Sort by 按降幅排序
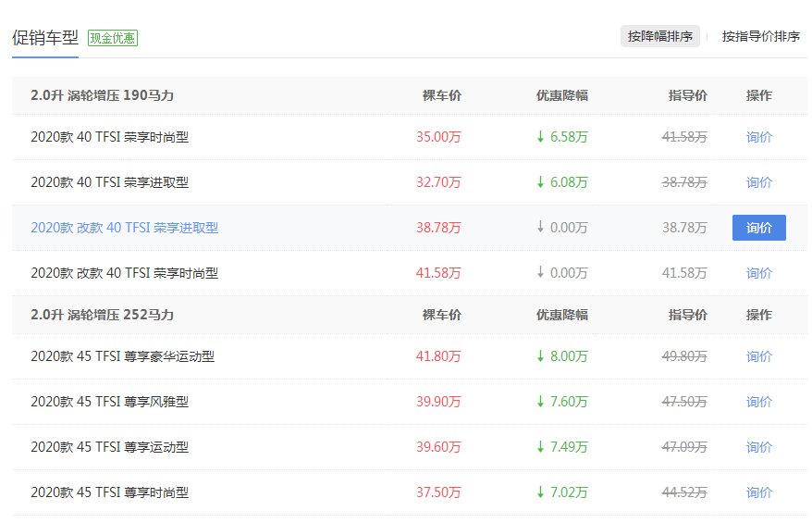Image resolution: width=812 pixels, height=523 pixels. coord(659,37)
